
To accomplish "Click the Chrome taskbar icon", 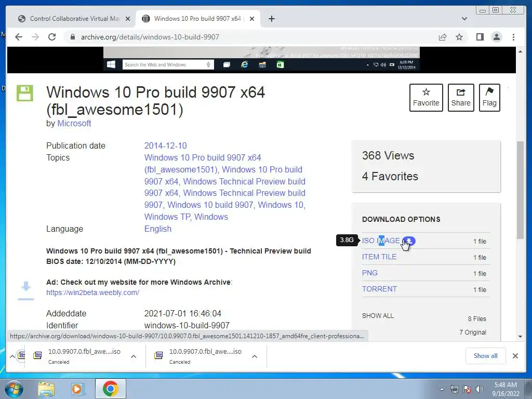I will (110, 389).
